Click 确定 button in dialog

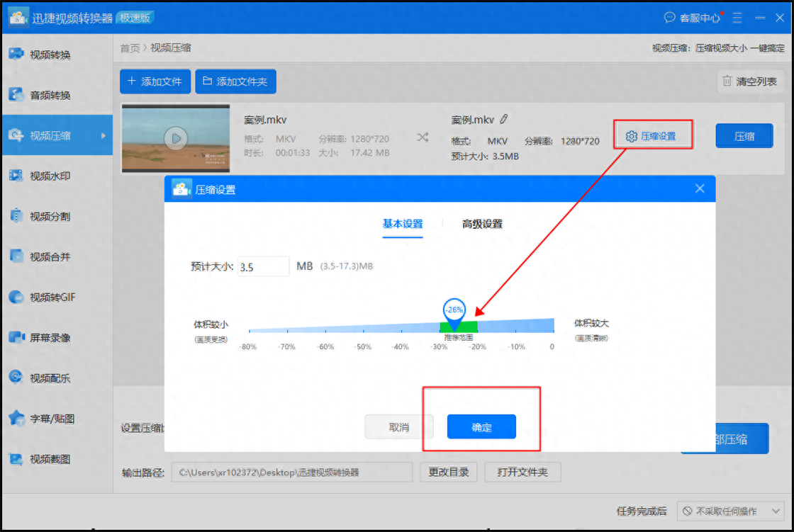(x=481, y=426)
